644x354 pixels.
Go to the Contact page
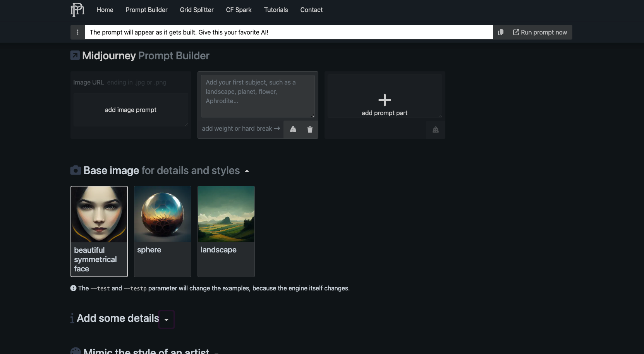pyautogui.click(x=311, y=10)
